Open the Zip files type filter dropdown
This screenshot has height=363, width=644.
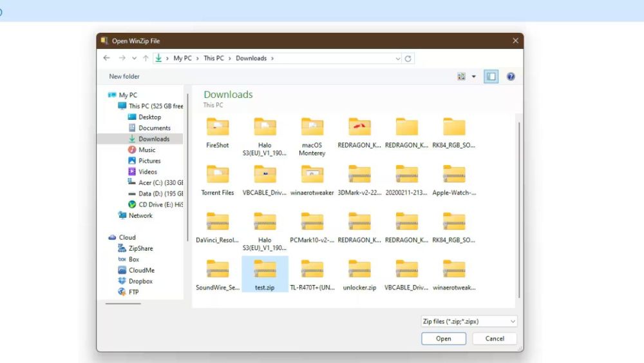(x=469, y=322)
